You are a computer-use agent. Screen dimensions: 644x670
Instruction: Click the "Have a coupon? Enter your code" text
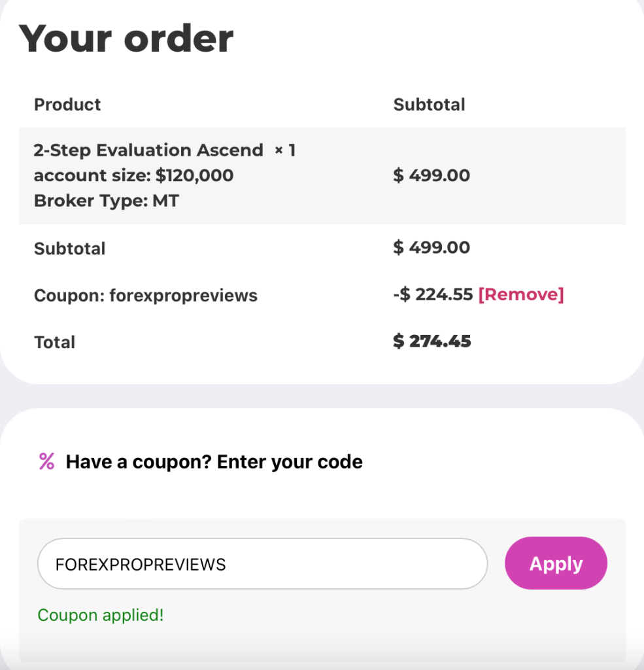[x=214, y=462]
